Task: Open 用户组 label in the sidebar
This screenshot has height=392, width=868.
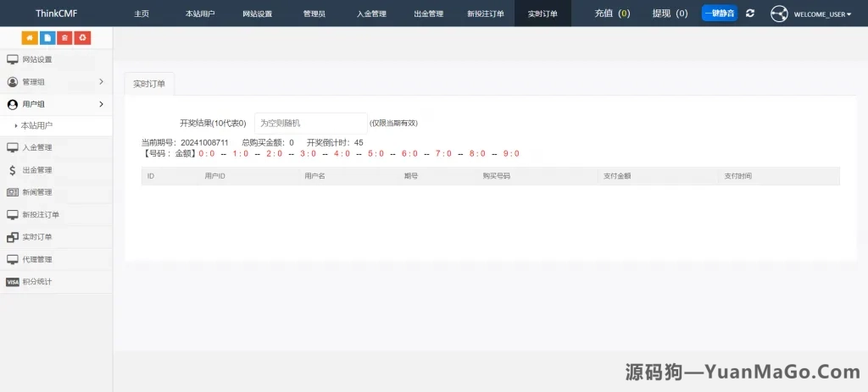Action: (x=33, y=104)
